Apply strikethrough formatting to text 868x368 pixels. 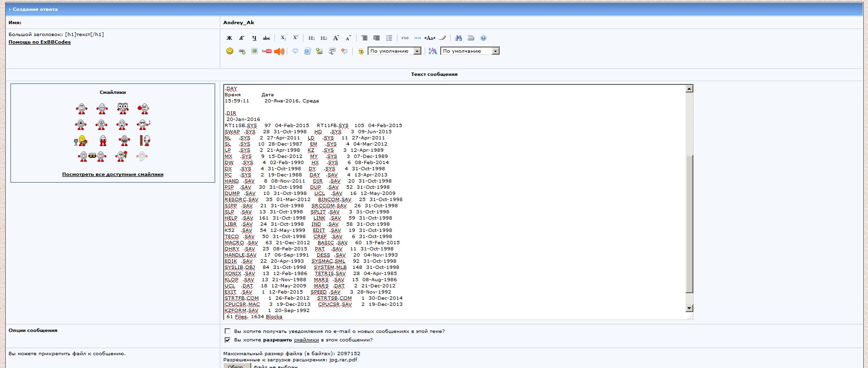pyautogui.click(x=266, y=38)
